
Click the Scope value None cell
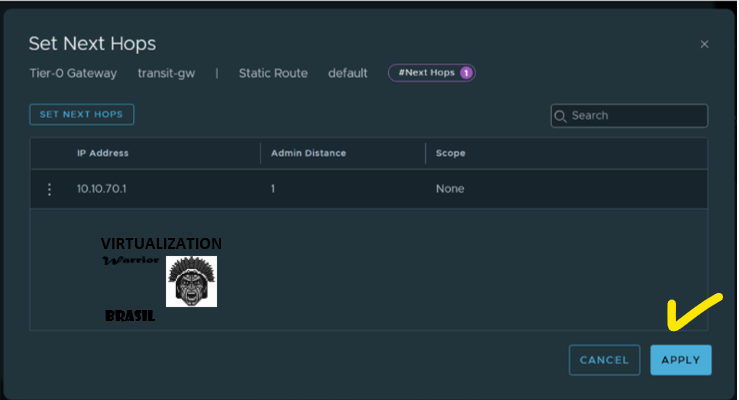(450, 188)
